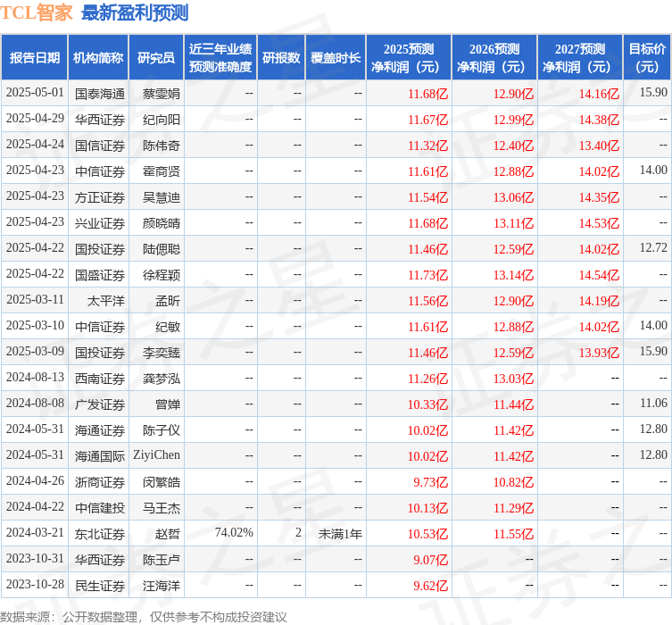Image resolution: width=672 pixels, height=625 pixels.
Task: Select the date 2025-04-29
Action: (x=35, y=119)
